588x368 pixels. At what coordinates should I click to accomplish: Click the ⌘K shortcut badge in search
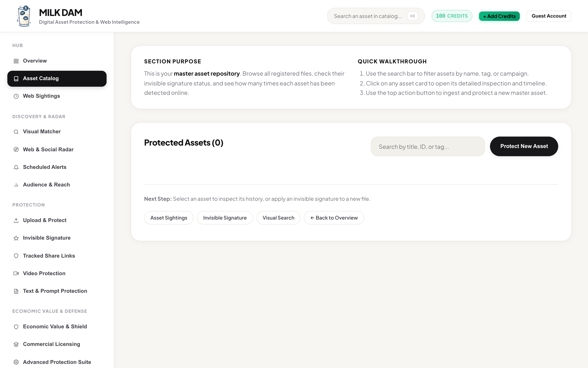(x=412, y=16)
